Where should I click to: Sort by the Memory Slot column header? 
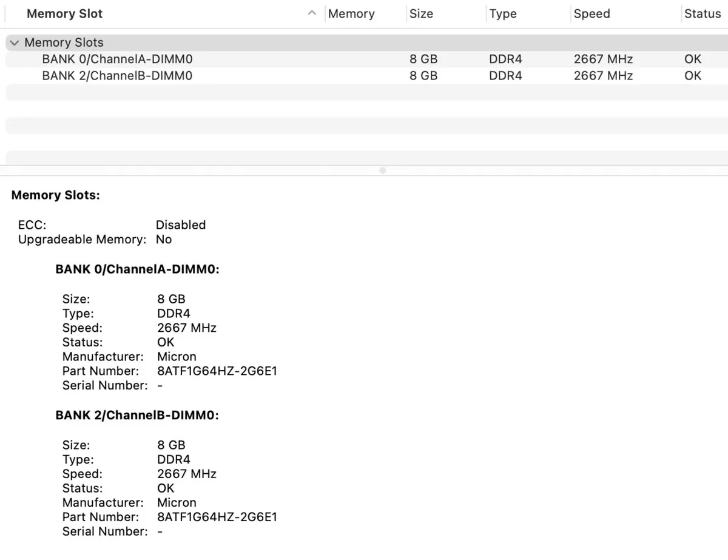(64, 13)
